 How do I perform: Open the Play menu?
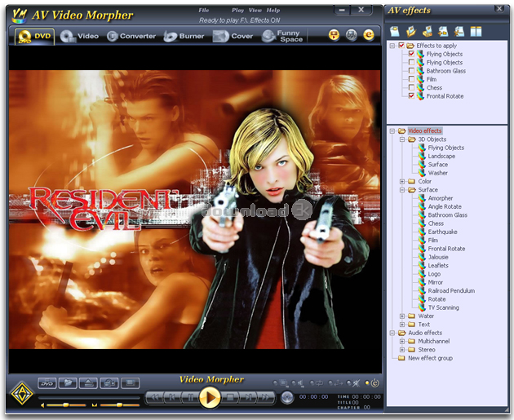237,10
